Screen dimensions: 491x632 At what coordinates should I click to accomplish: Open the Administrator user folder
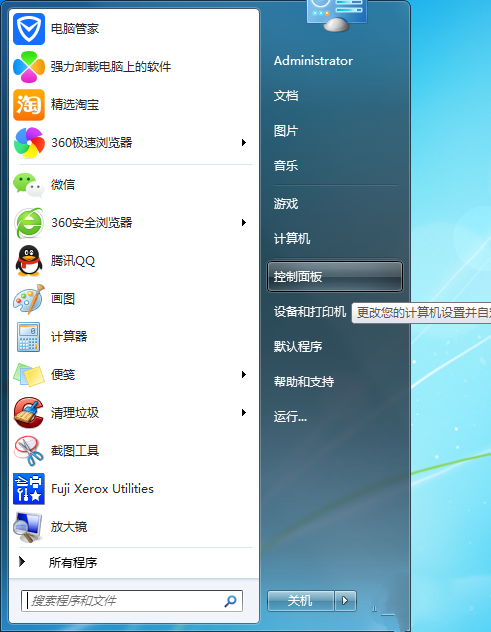[x=313, y=61]
